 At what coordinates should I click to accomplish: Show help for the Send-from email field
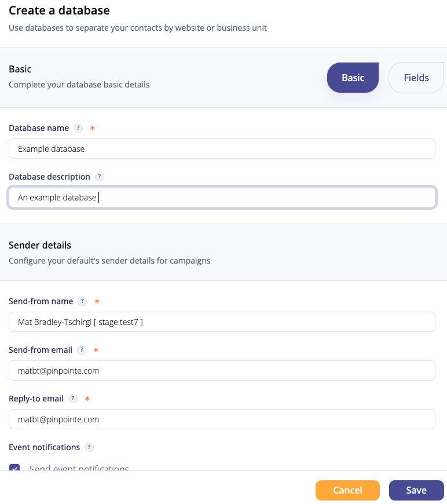click(x=82, y=350)
